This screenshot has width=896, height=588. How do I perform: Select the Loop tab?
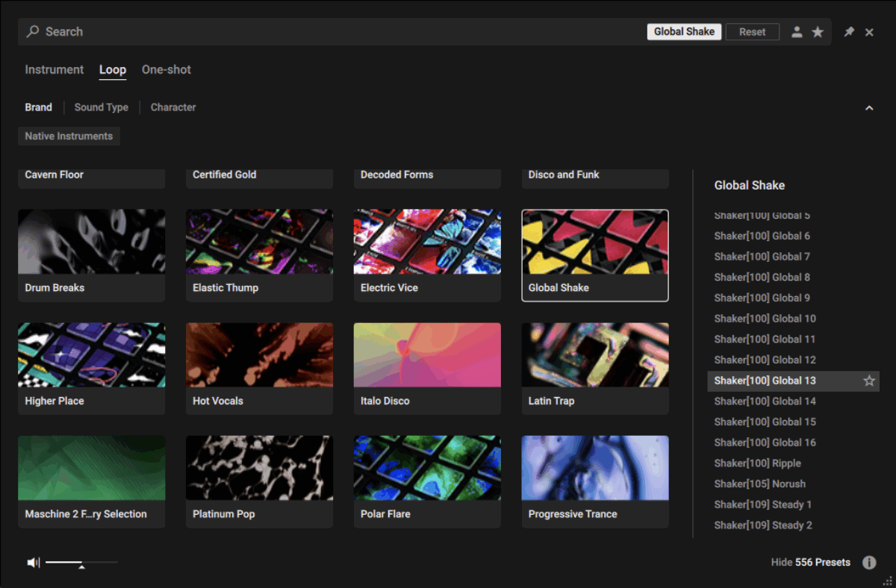113,69
